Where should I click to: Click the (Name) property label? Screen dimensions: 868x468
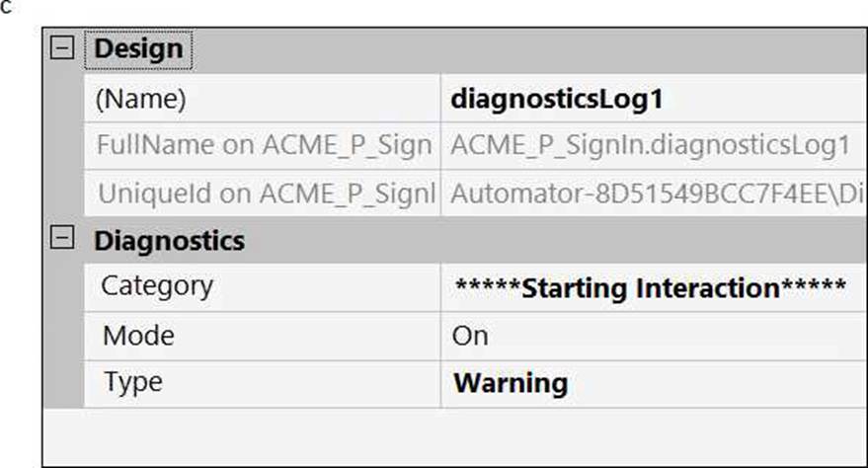coord(140,99)
